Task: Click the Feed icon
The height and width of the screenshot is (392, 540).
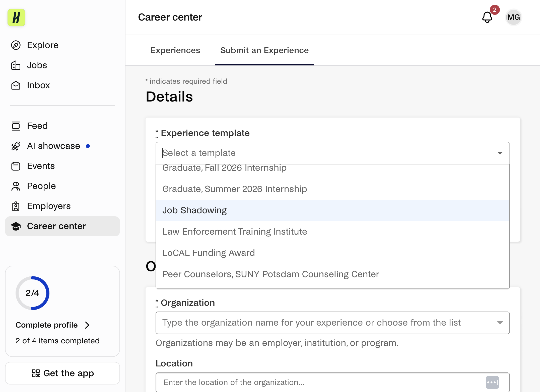Action: (x=16, y=126)
